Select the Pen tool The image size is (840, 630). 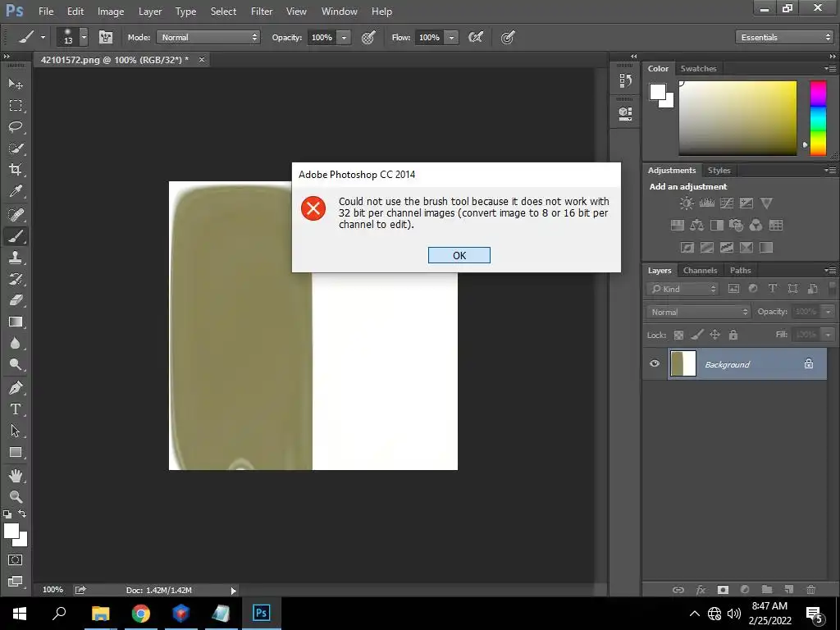(16, 388)
